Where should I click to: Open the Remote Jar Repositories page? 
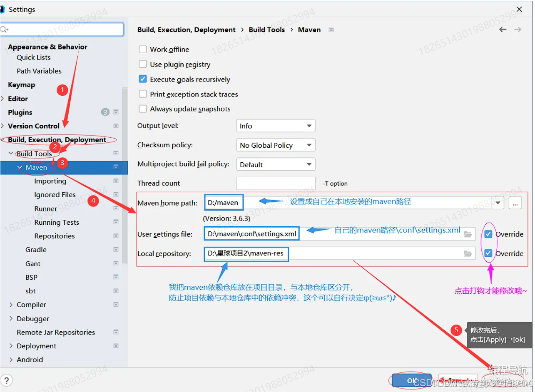click(x=56, y=332)
